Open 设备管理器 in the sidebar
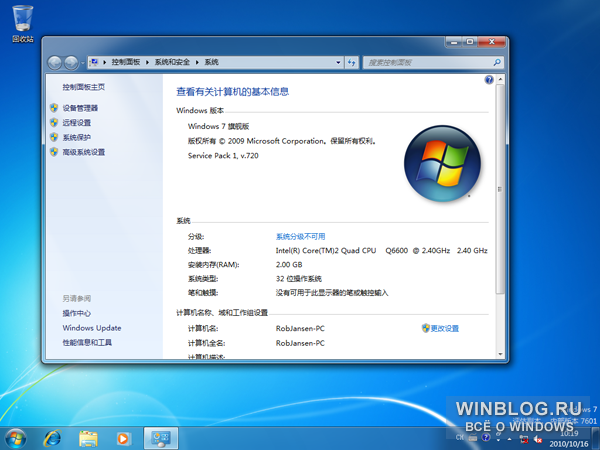Screen dimensions: 600x450 click(x=80, y=108)
